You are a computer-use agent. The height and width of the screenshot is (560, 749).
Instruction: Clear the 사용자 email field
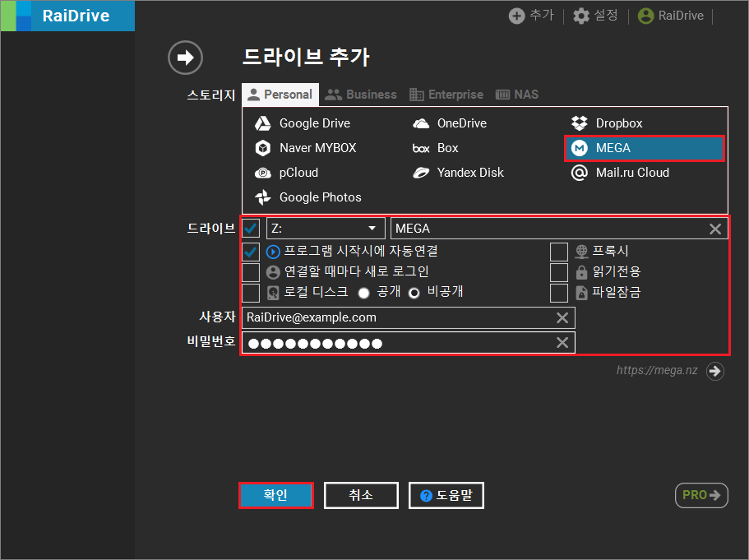point(562,317)
